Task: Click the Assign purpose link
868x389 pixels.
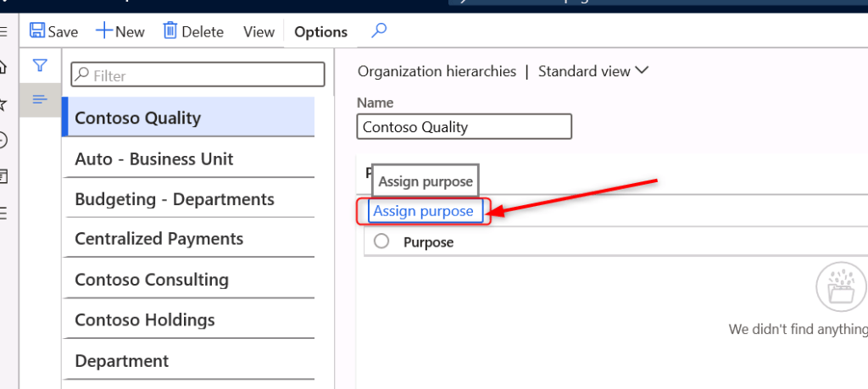Action: [424, 211]
